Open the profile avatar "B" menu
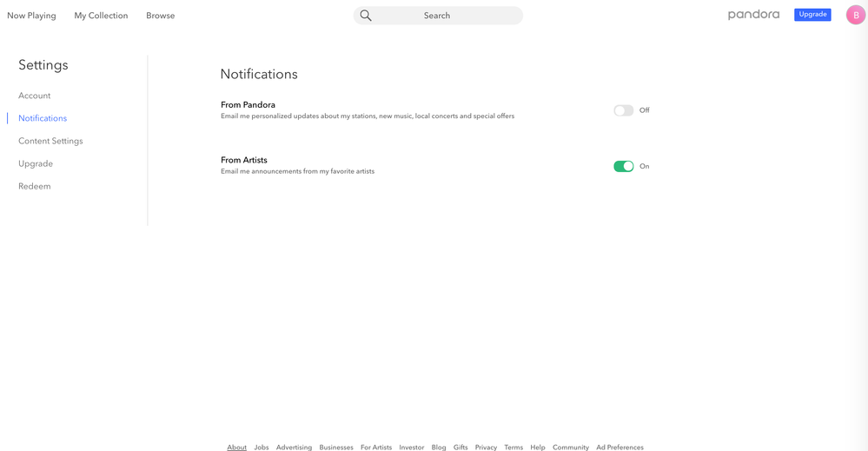The image size is (868, 451). tap(855, 15)
